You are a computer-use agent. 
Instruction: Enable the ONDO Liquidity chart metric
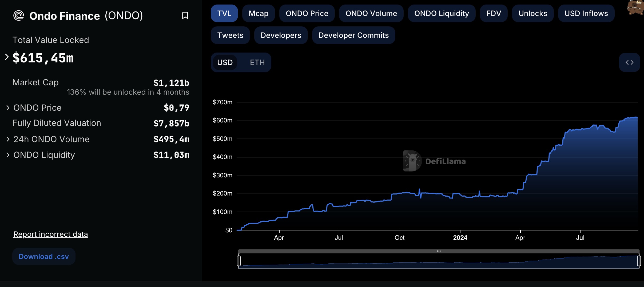[x=442, y=13]
